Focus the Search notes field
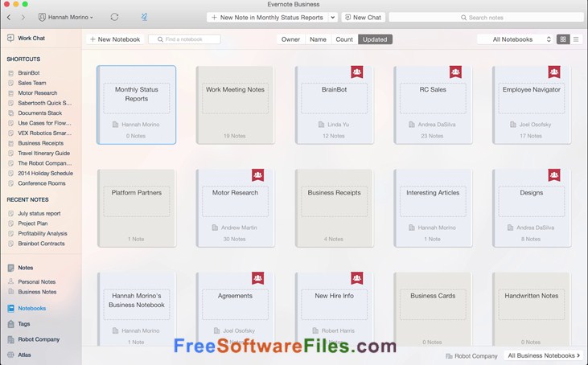 [486, 17]
